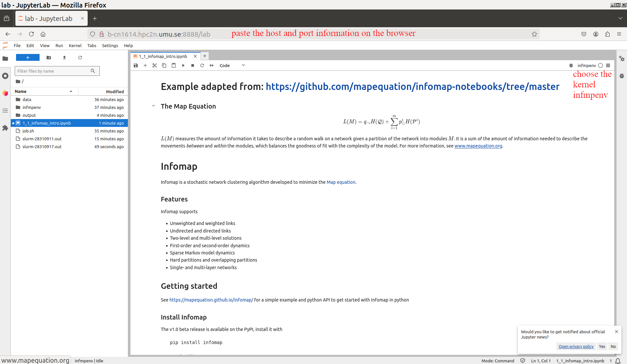The height and width of the screenshot is (364, 627).
Task: Create a new folder icon
Action: (49, 58)
